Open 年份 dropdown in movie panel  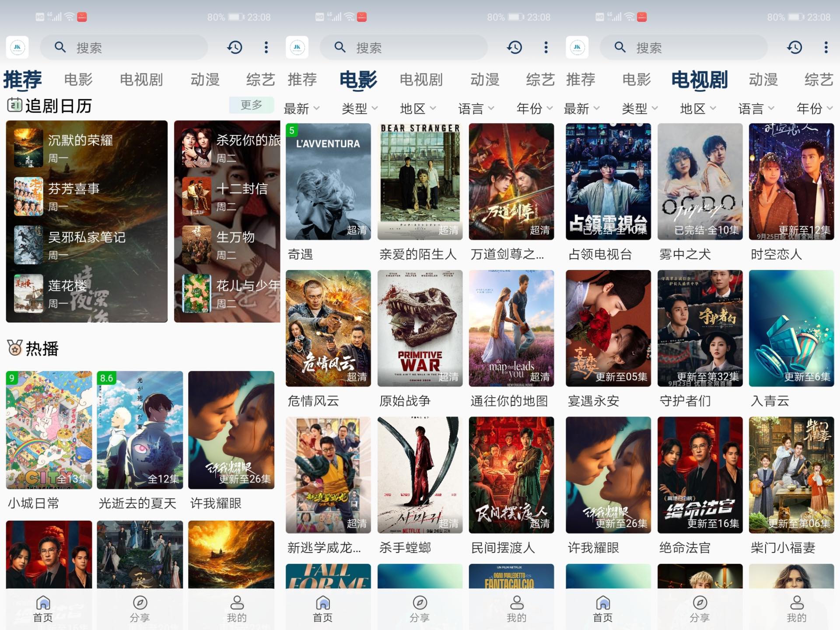(534, 108)
